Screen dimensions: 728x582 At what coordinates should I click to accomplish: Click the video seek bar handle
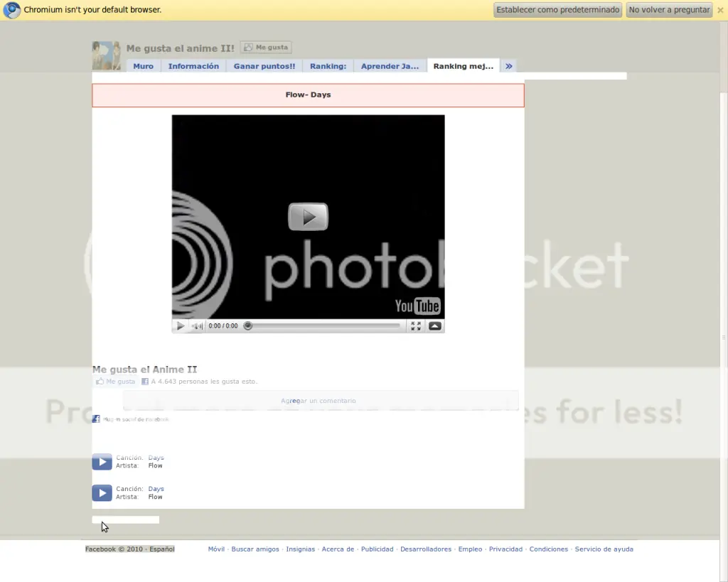248,325
